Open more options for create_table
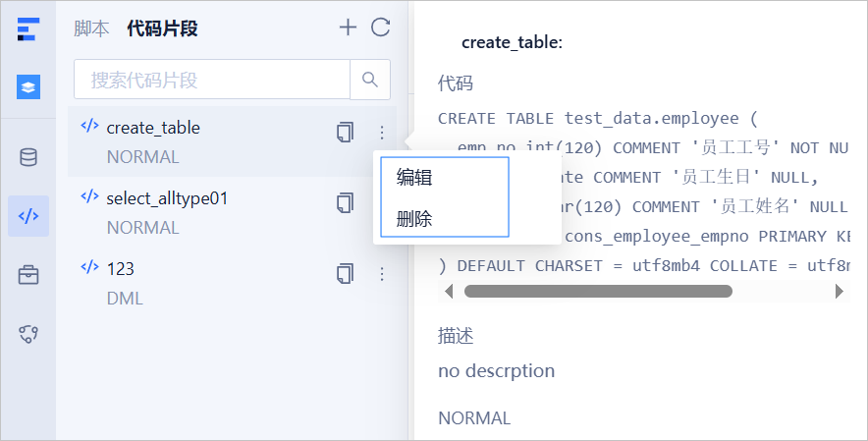Screen dimensions: 868x441 [382, 133]
